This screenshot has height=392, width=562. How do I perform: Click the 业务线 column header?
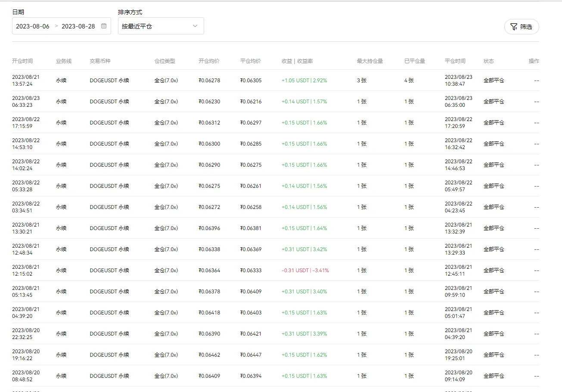pos(64,61)
